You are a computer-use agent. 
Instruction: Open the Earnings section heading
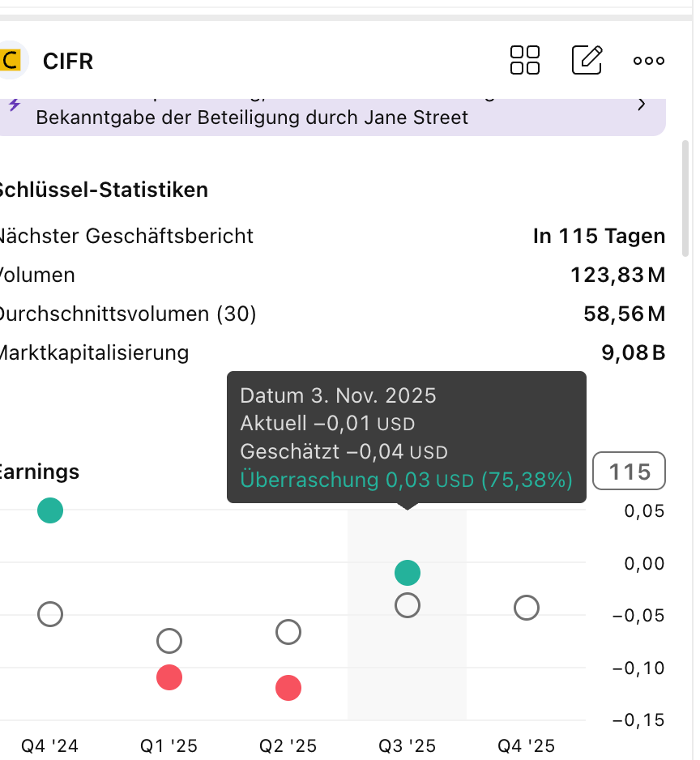[x=40, y=472]
